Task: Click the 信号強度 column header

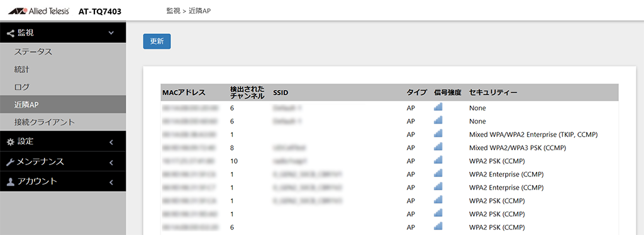Action: coord(448,93)
